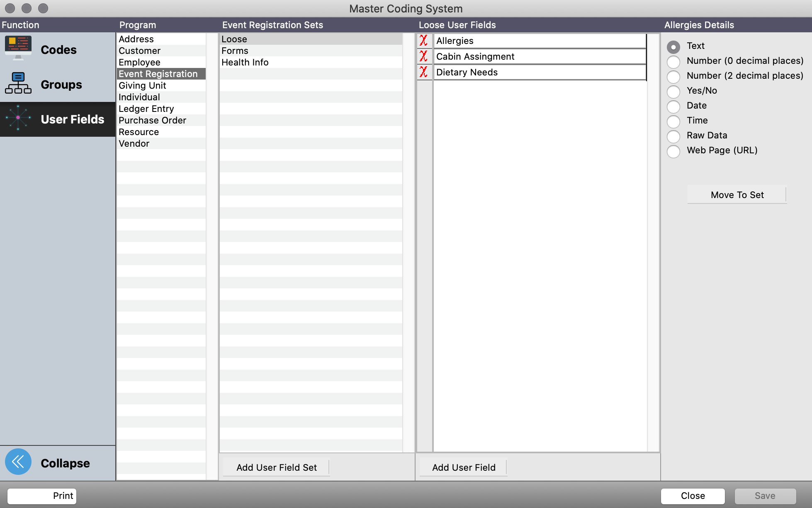
Task: Choose the Date field type
Action: click(673, 106)
